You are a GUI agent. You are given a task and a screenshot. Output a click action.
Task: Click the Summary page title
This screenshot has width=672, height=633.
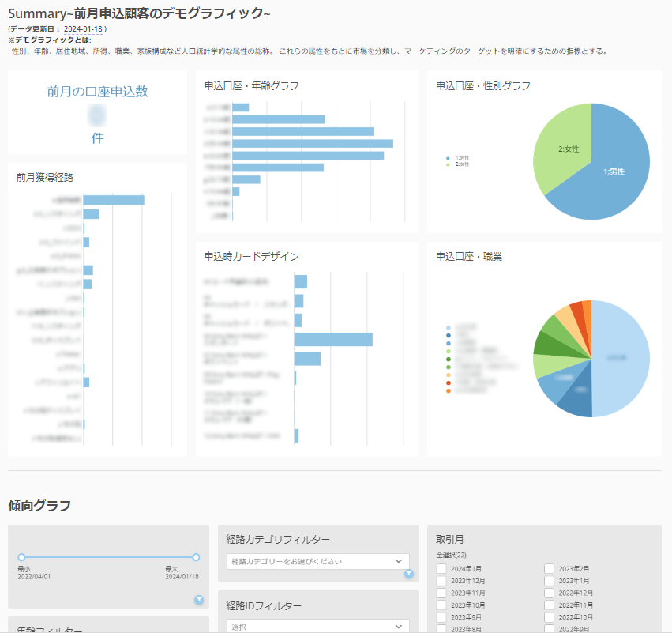[x=139, y=13]
